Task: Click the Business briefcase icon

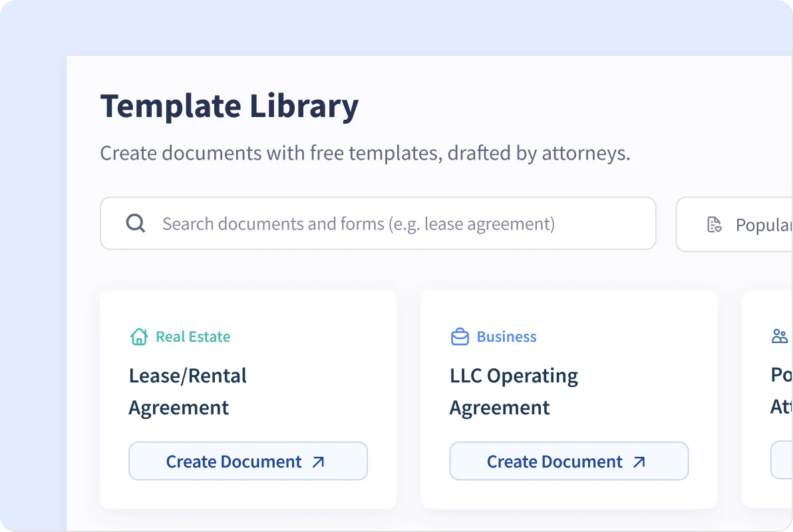Action: 460,337
